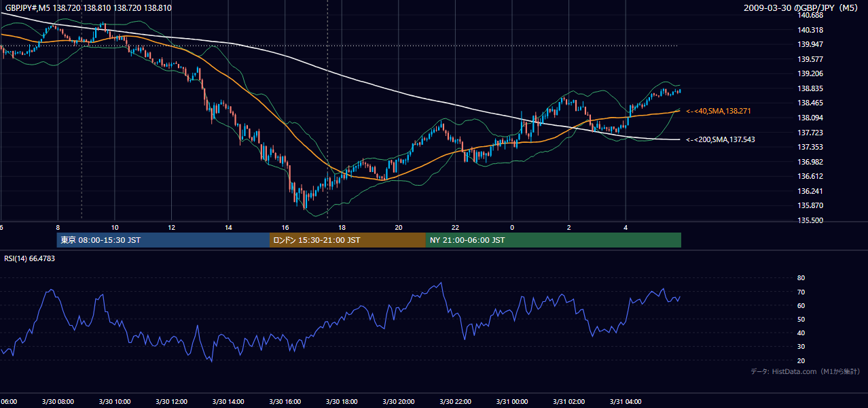The width and height of the screenshot is (868, 408).
Task: Click bottom date label 3/30 10:00
Action: coord(115,401)
